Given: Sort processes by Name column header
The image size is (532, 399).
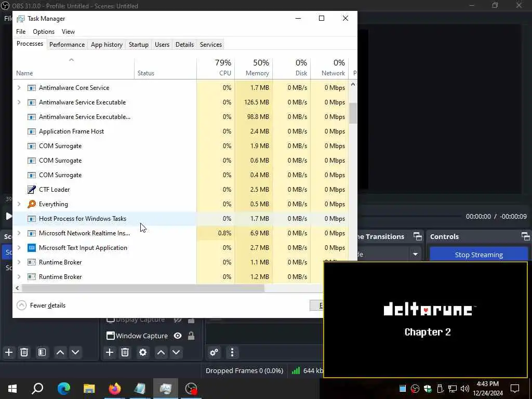Looking at the screenshot, I should click(x=73, y=68).
